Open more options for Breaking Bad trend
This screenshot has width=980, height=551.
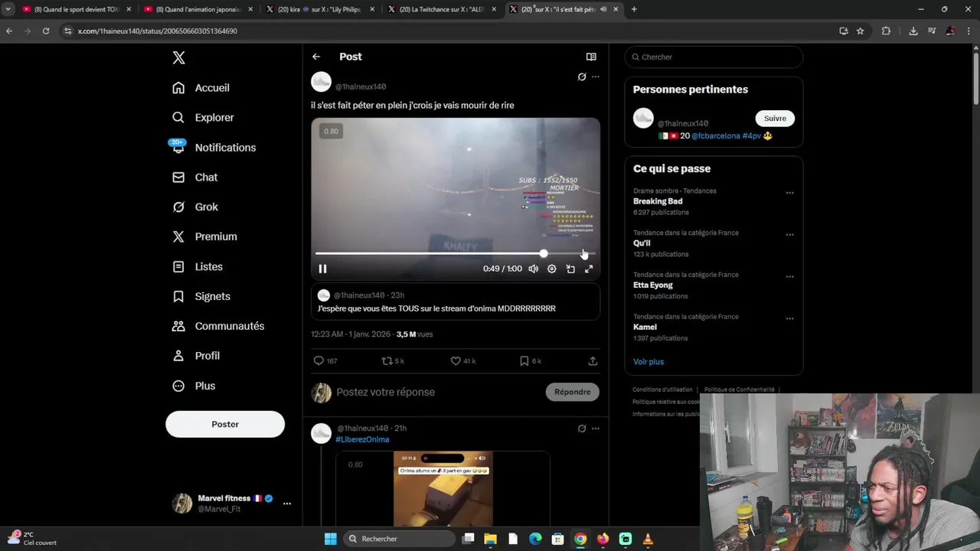[789, 193]
